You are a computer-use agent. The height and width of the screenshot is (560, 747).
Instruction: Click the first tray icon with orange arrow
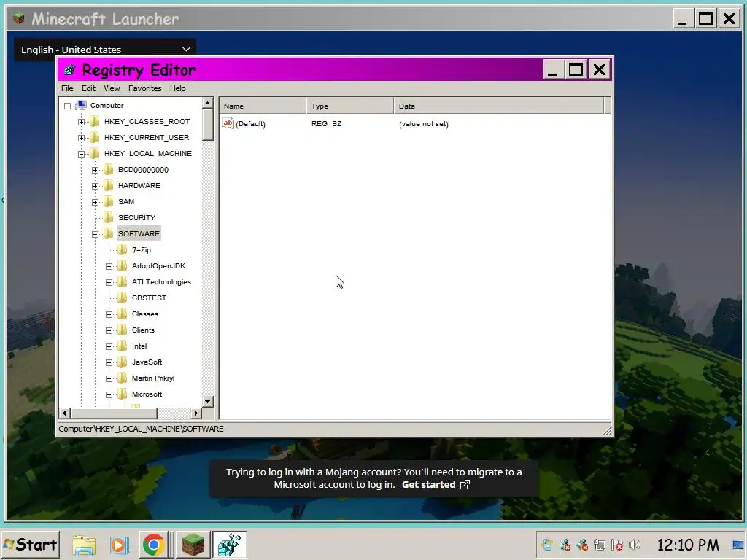[547, 545]
